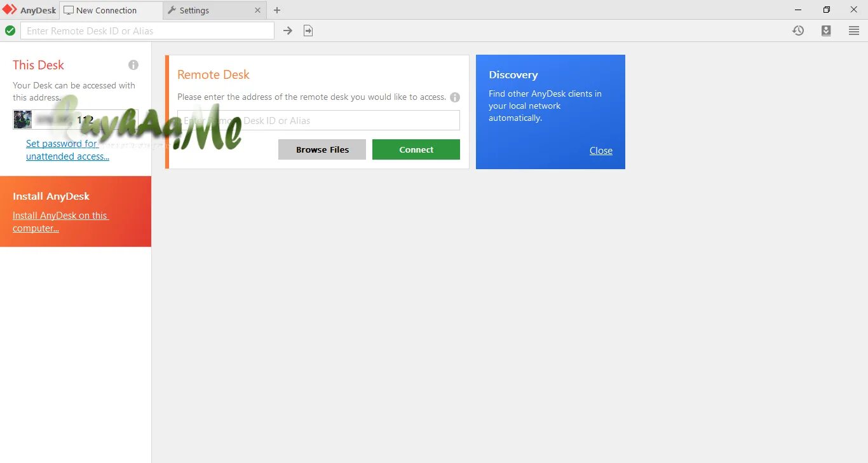Close the Discovery panel
Image resolution: width=868 pixels, height=463 pixels.
[x=601, y=151]
